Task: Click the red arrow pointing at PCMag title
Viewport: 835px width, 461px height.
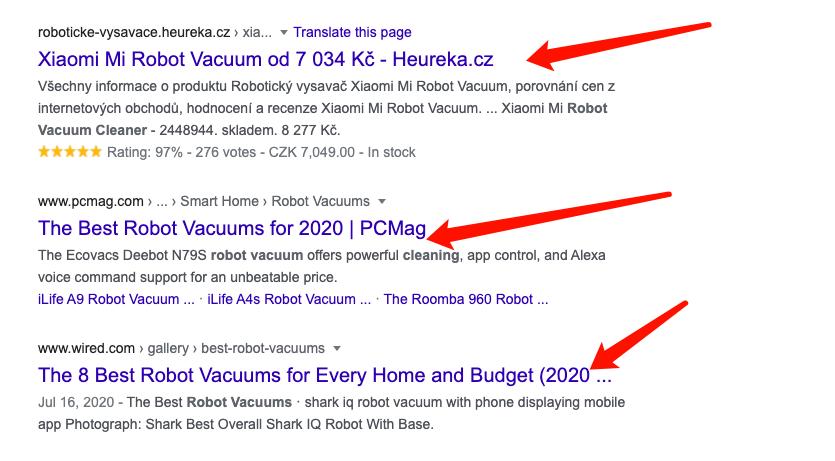Action: pyautogui.click(x=550, y=220)
